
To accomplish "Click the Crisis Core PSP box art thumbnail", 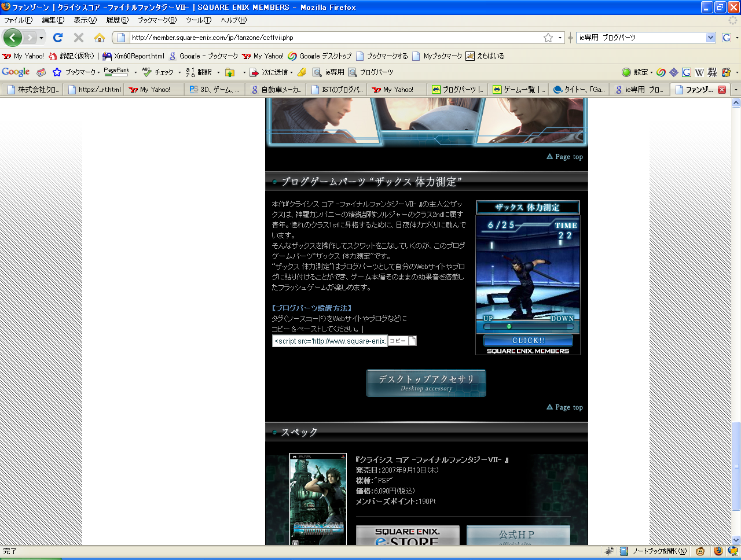I will [318, 499].
